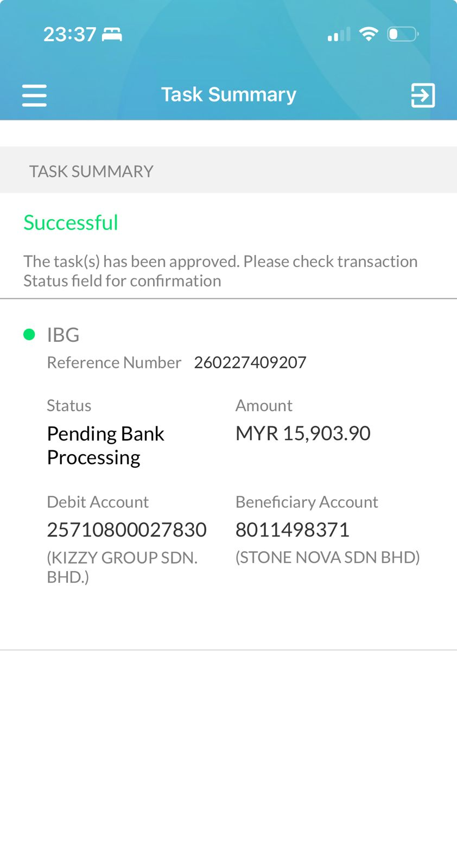Tap beneficiary account number 8011498371

(292, 529)
